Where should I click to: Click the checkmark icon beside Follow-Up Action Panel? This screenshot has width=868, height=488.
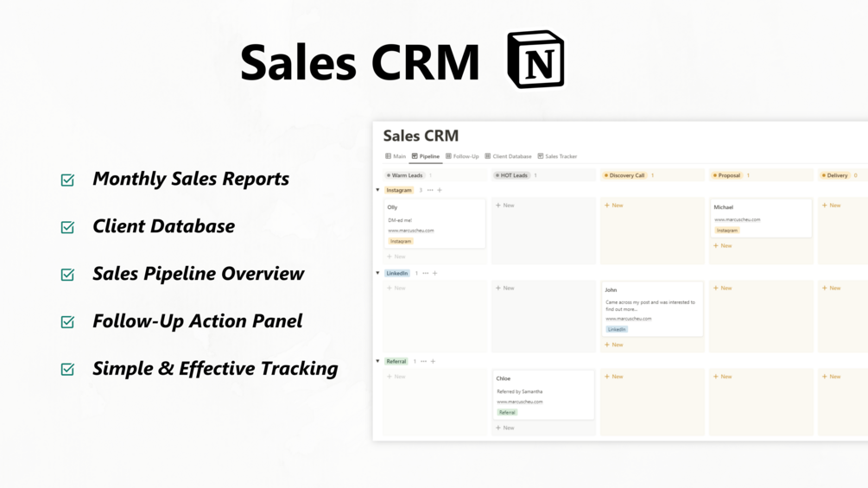(x=67, y=321)
